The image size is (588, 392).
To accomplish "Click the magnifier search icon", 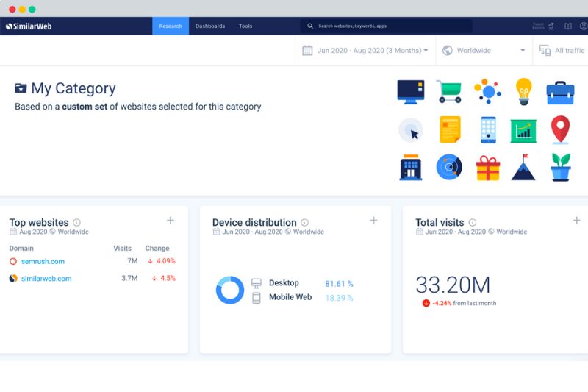I will 310,26.
